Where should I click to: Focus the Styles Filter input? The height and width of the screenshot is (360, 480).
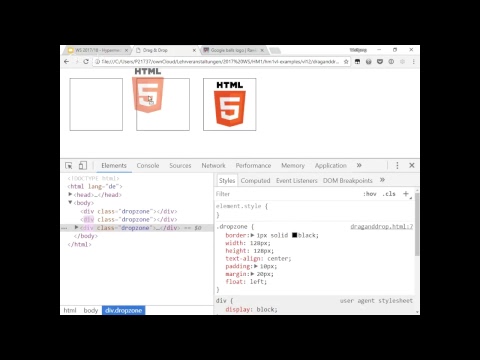[287, 194]
